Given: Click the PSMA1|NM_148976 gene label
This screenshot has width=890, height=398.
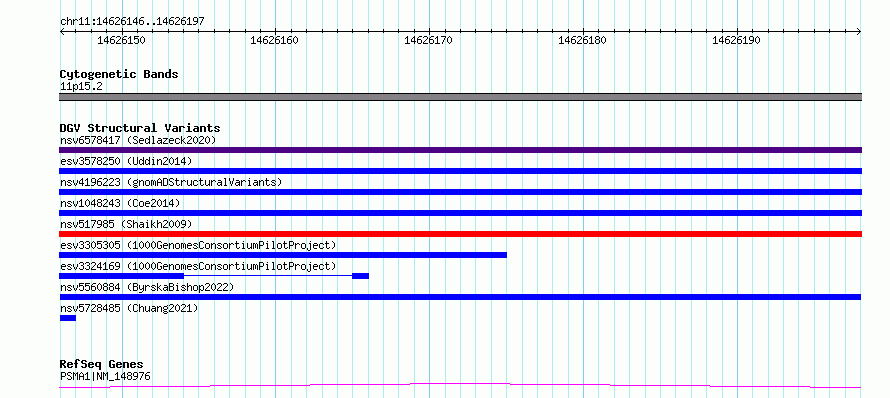Looking at the screenshot, I should [x=105, y=376].
